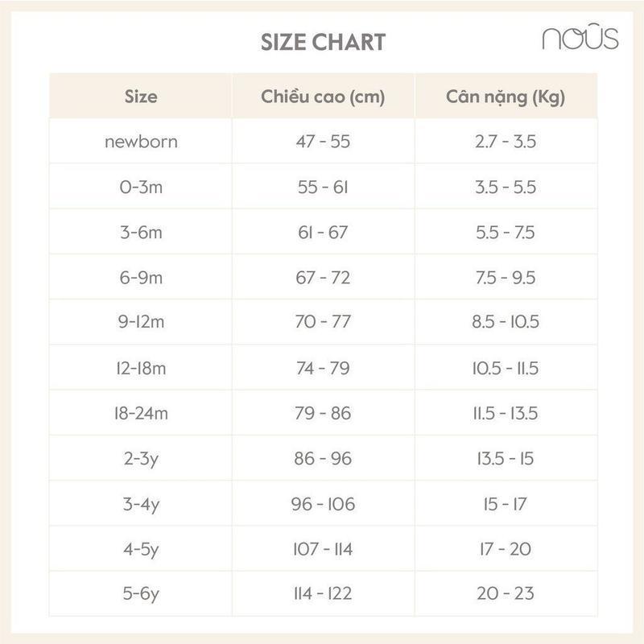This screenshot has width=644, height=644.
Task: Select the Chiều cao (cm) column header
Action: click(x=323, y=97)
